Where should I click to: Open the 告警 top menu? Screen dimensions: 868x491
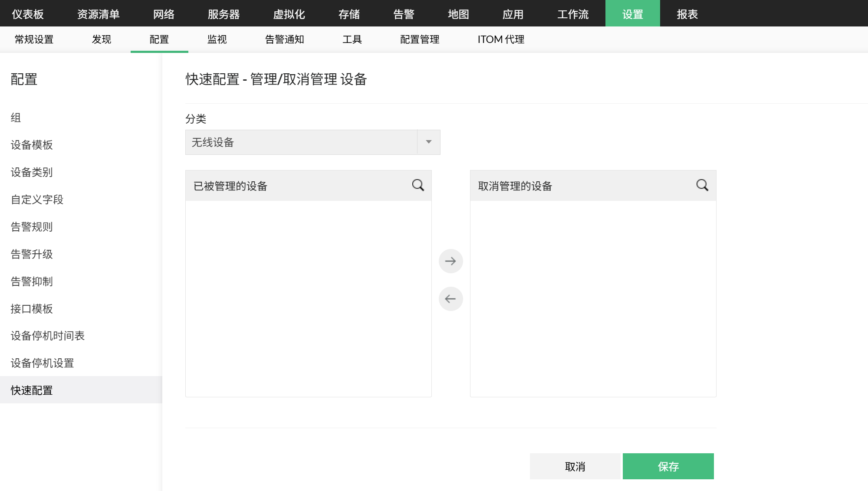[404, 14]
